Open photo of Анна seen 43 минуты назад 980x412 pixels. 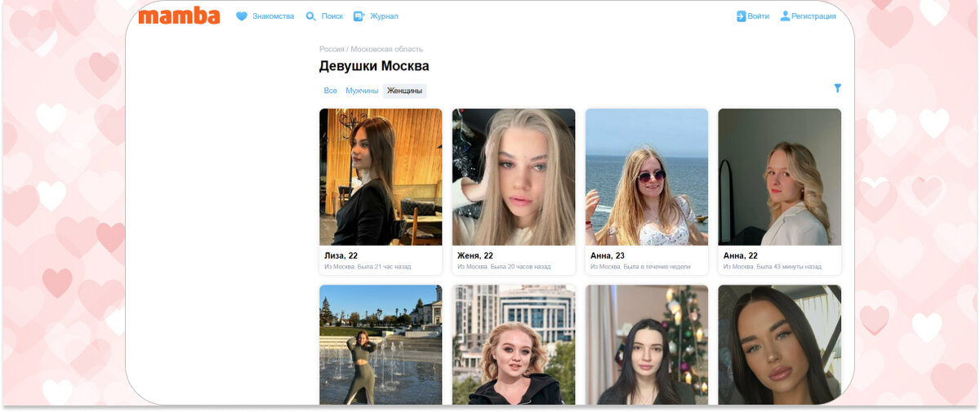780,177
